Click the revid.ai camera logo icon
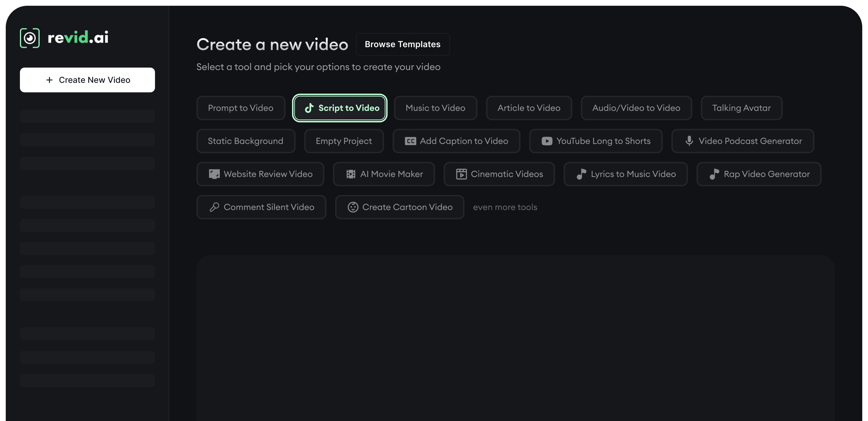This screenshot has height=421, width=868. (x=30, y=38)
